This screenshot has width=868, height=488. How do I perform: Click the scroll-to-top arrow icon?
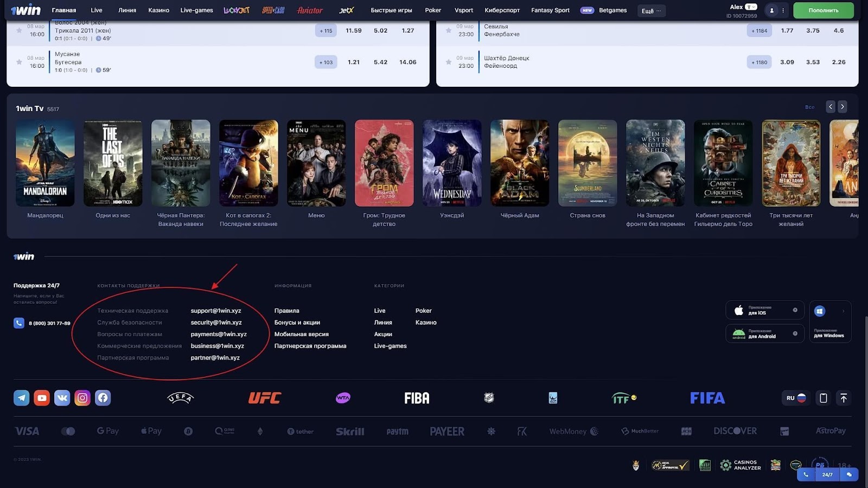point(844,398)
